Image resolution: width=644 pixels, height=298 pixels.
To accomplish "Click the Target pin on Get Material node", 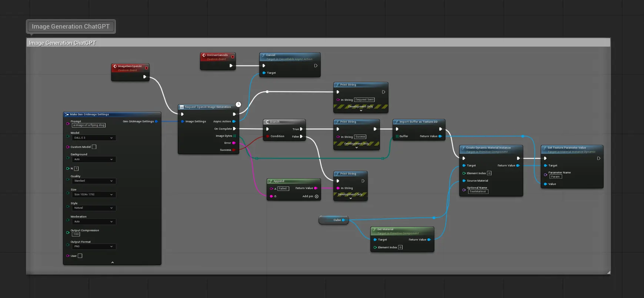I will pyautogui.click(x=375, y=239).
